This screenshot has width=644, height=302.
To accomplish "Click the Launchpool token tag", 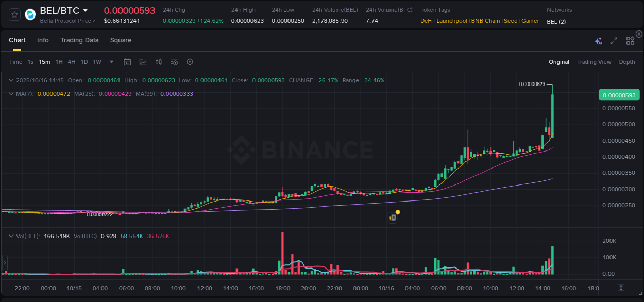I will coord(452,21).
